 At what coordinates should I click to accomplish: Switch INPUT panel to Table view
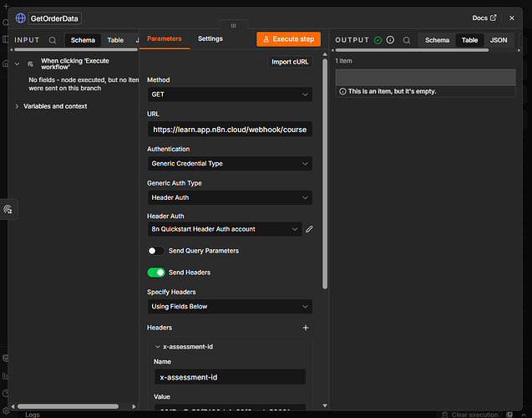[115, 40]
